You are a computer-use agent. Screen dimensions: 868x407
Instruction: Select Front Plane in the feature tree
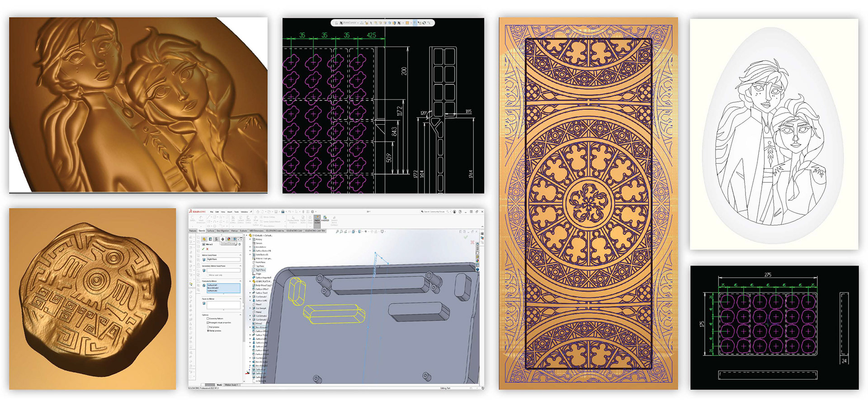259,262
